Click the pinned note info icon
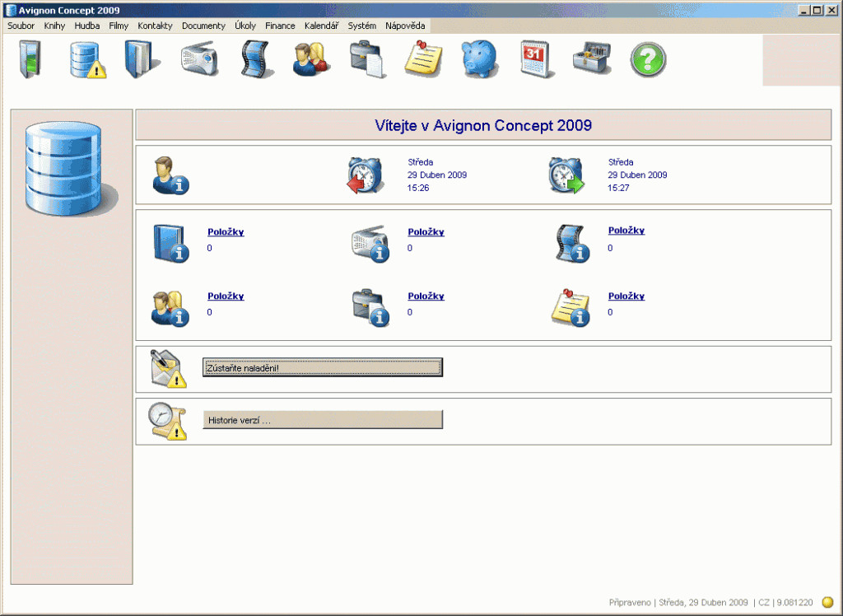The width and height of the screenshot is (843, 616). pyautogui.click(x=571, y=308)
